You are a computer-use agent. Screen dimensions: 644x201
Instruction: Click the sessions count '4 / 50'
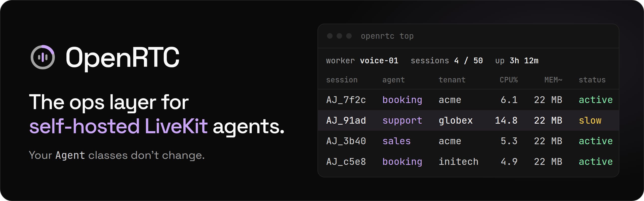(468, 61)
